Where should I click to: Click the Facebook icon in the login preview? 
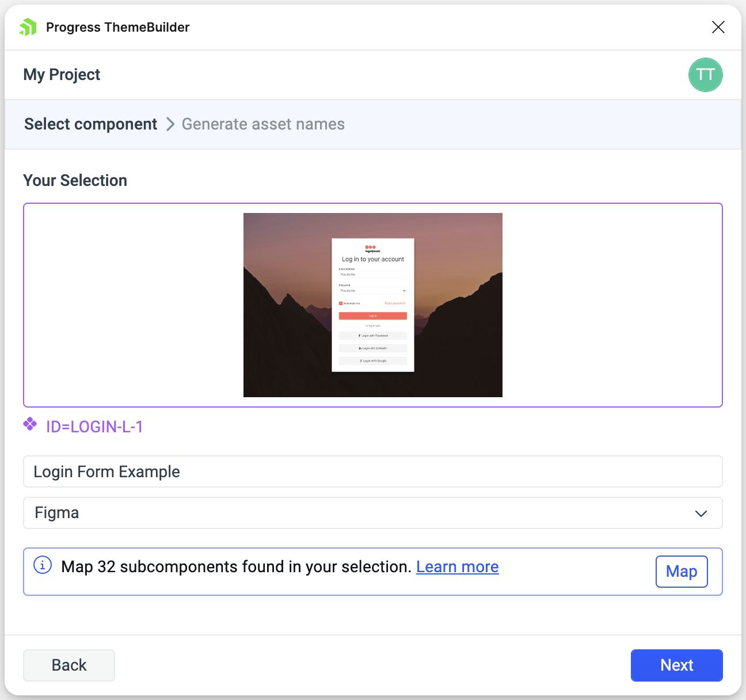tap(359, 335)
